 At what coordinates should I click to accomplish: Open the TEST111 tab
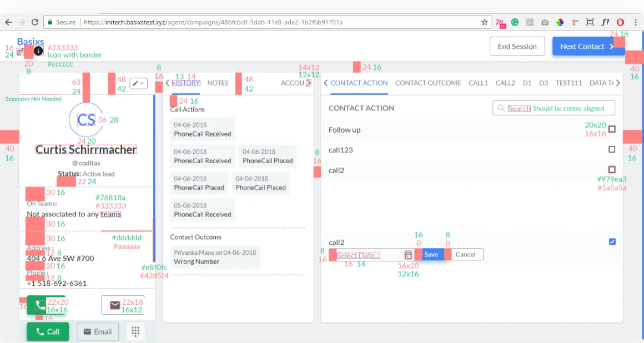(569, 83)
